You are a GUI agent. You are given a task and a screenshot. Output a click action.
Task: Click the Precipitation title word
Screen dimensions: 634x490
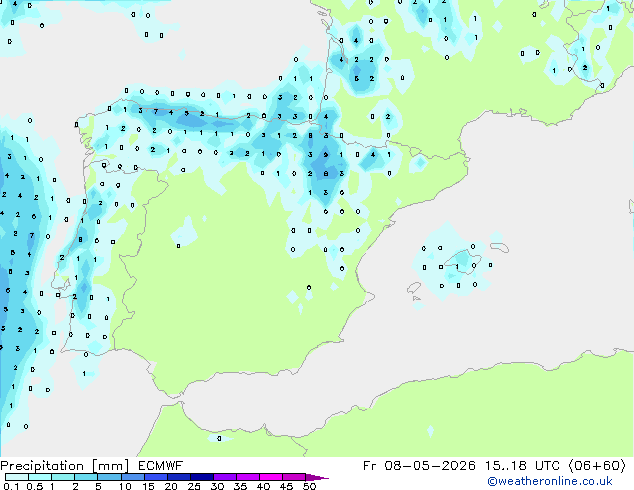(x=42, y=466)
